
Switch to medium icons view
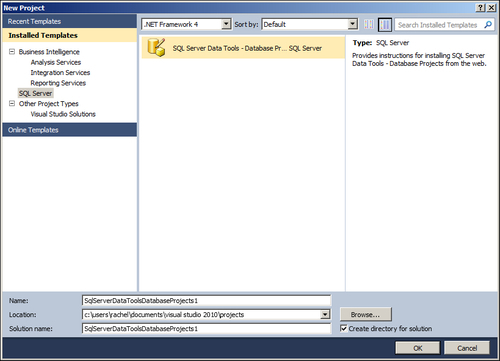[x=385, y=25]
